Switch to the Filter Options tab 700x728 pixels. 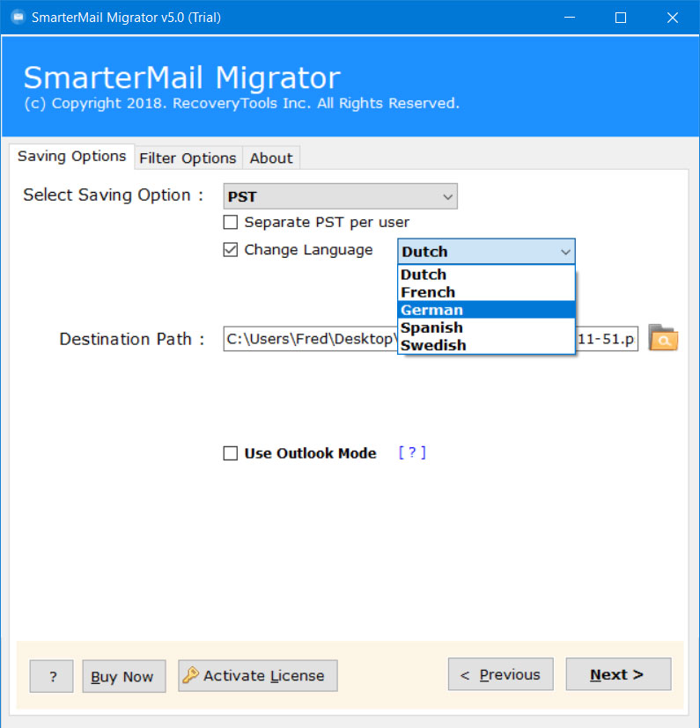(188, 158)
